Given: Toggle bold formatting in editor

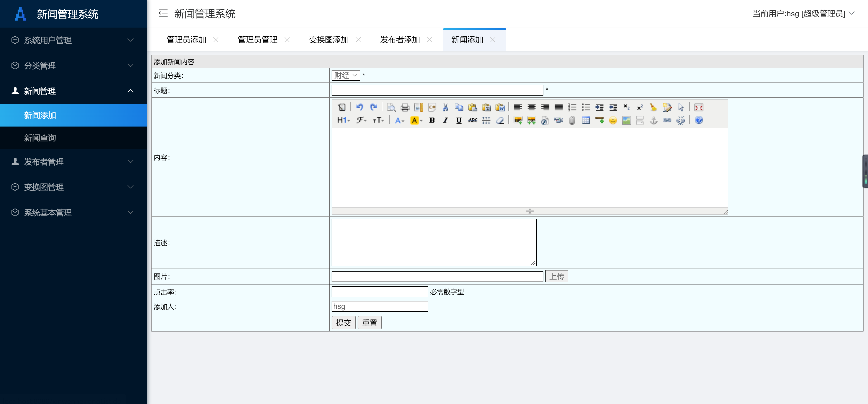Looking at the screenshot, I should click(432, 120).
